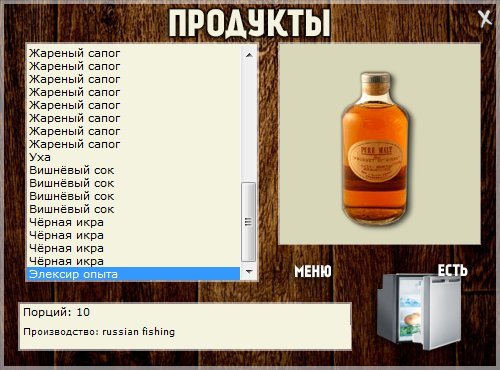Click the whisky bottle product image
Image resolution: width=500 pixels, height=370 pixels.
coord(376,148)
